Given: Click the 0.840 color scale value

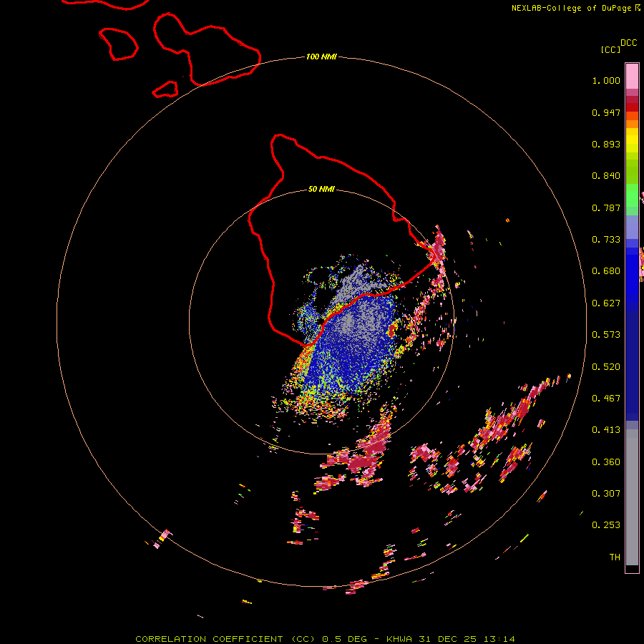Looking at the screenshot, I should point(606,176).
